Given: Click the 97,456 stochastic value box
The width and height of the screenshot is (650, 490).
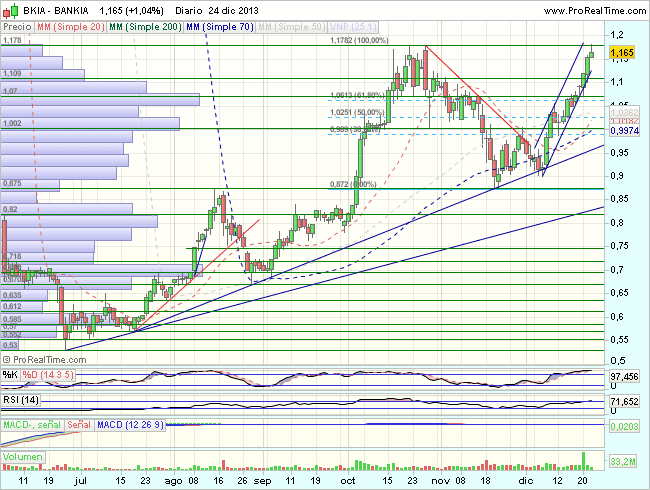Looking at the screenshot, I should (x=624, y=376).
